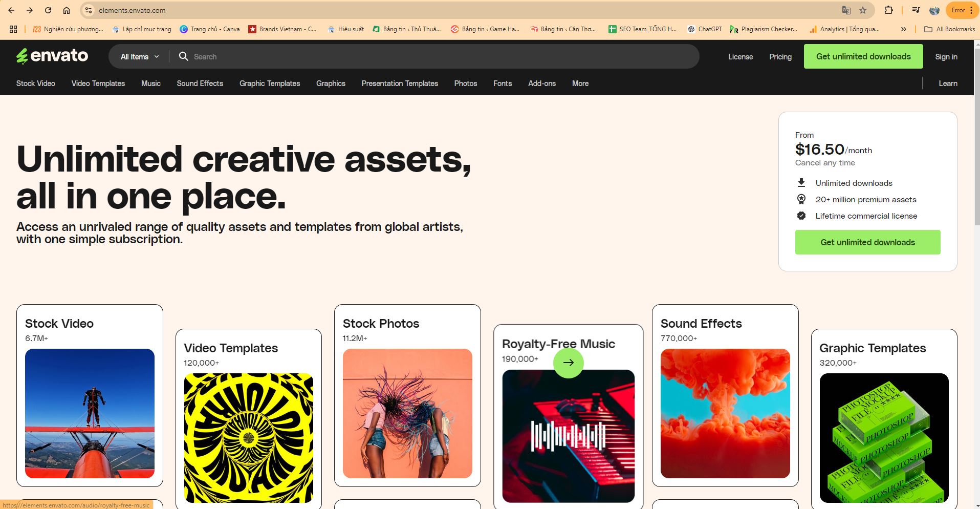
Task: Open the Bảng tin Game Ha bookmark
Action: 485,29
